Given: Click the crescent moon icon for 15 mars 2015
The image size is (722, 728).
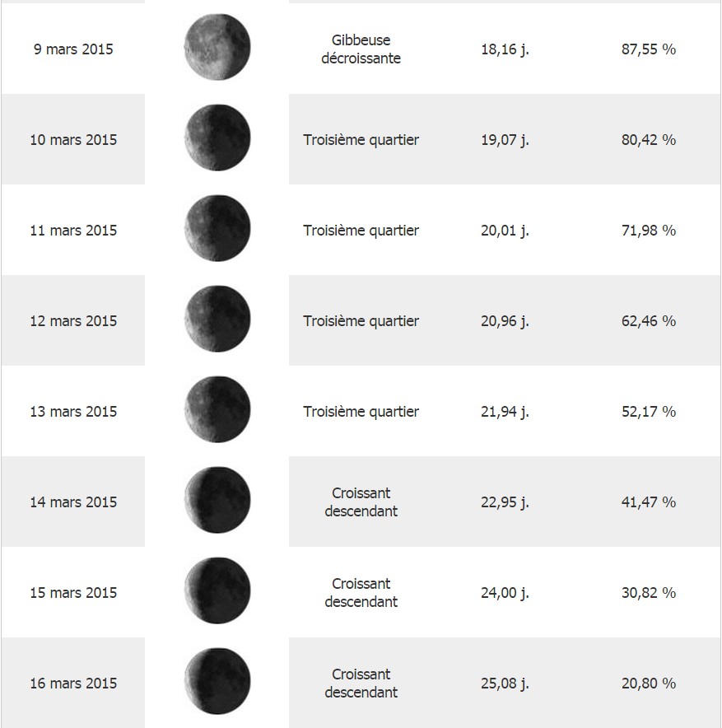Looking at the screenshot, I should (217, 591).
